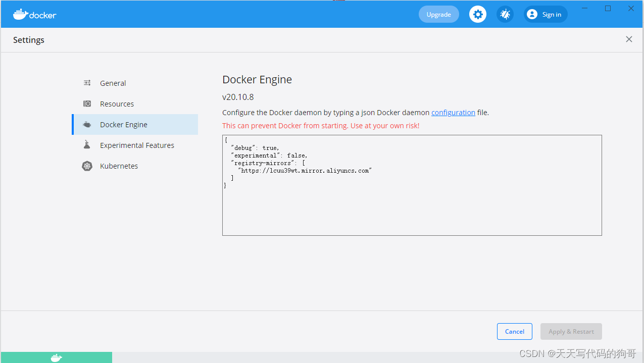Viewport: 644px width, 363px height.
Task: Click the red risk warning text
Action: (x=321, y=126)
